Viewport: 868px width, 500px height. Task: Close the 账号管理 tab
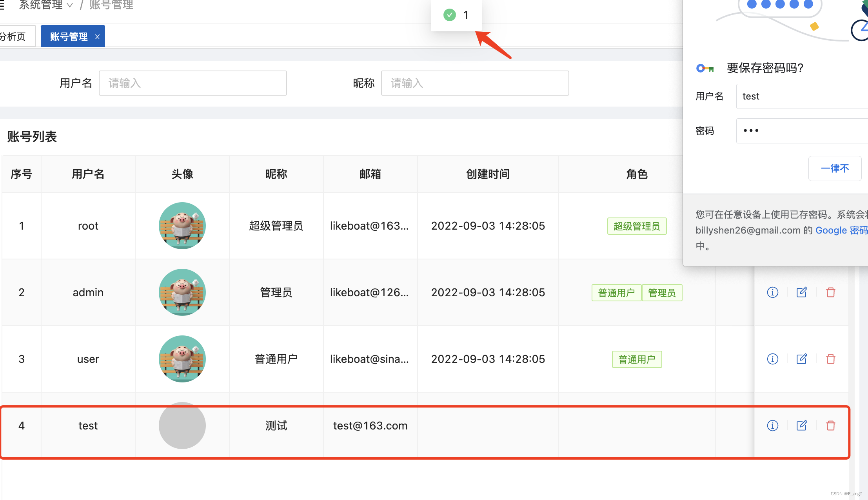coord(97,37)
